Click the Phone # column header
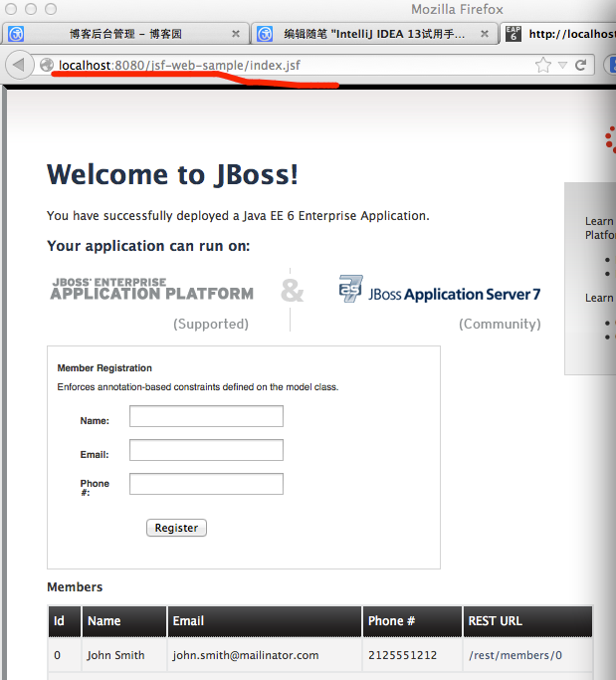The height and width of the screenshot is (680, 616). pyautogui.click(x=412, y=621)
